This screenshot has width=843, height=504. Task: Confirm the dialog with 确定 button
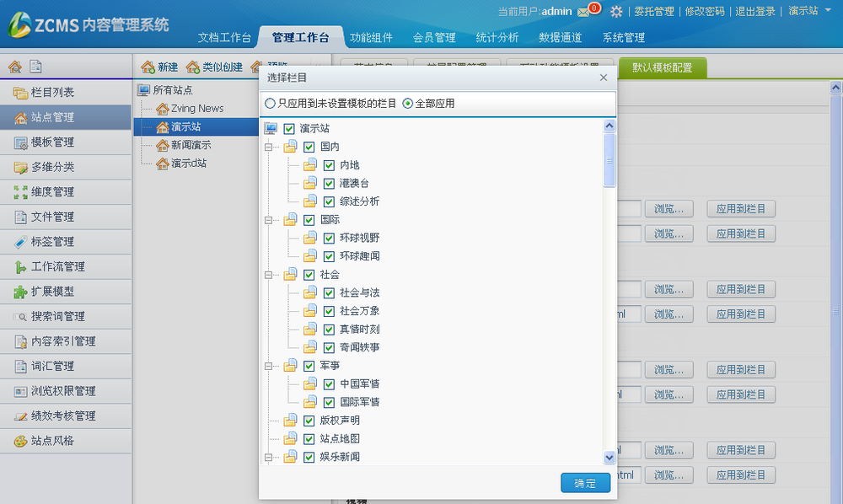(585, 483)
